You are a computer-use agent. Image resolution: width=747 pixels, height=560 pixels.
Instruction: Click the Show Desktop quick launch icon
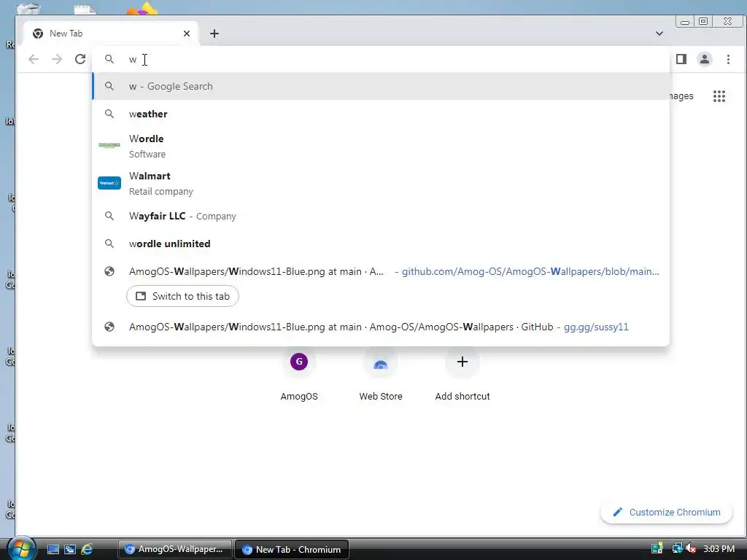[x=53, y=550]
